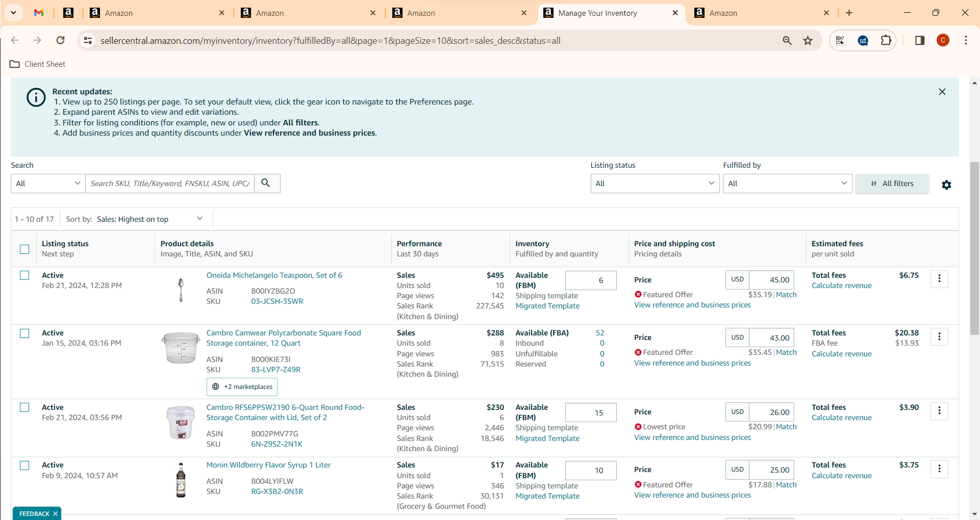Open actions menu for Cambro 12 Quart listing
Viewport: 980px width, 520px height.
pos(939,336)
